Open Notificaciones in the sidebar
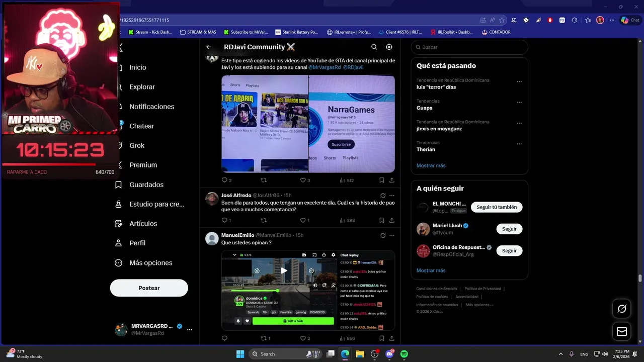The width and height of the screenshot is (644, 362). 152,106
